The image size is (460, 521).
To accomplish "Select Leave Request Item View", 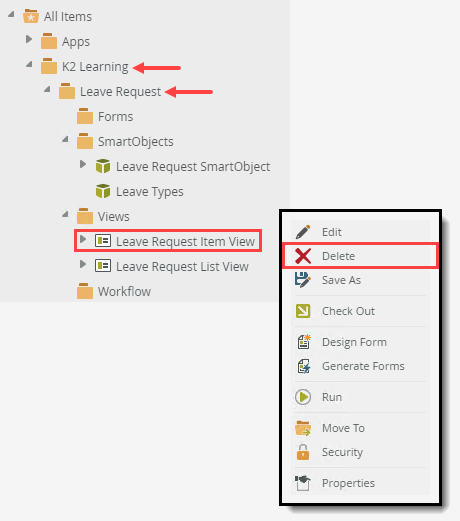I will [x=185, y=241].
